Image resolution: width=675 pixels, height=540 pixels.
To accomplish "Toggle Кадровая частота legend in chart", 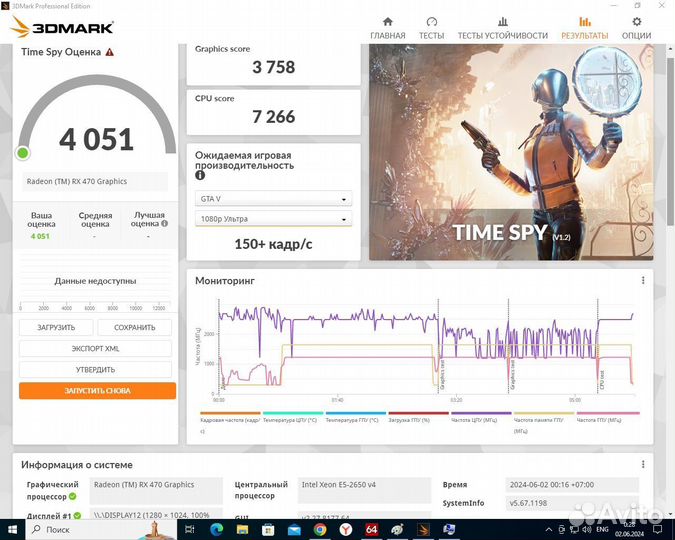I will click(x=230, y=422).
